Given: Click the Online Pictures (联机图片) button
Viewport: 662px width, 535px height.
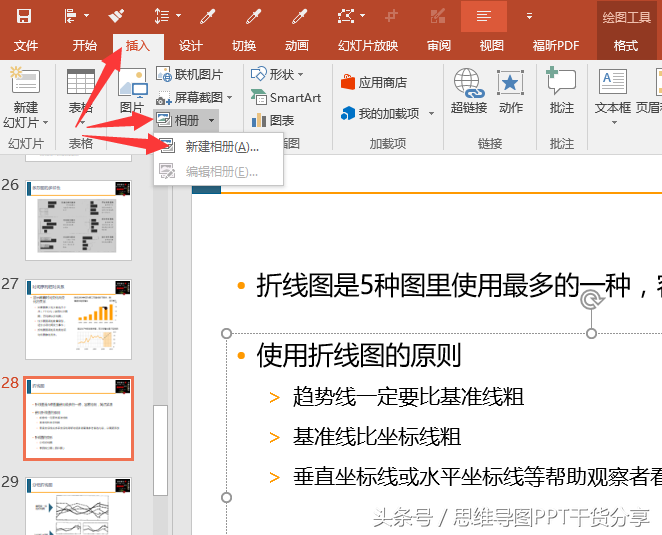Looking at the screenshot, I should [189, 74].
